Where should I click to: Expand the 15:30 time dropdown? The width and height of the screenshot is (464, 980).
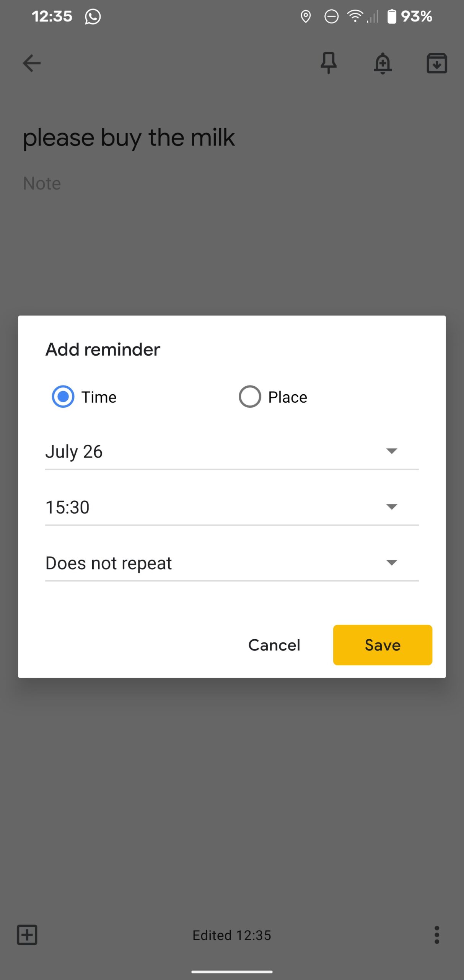pyautogui.click(x=232, y=508)
